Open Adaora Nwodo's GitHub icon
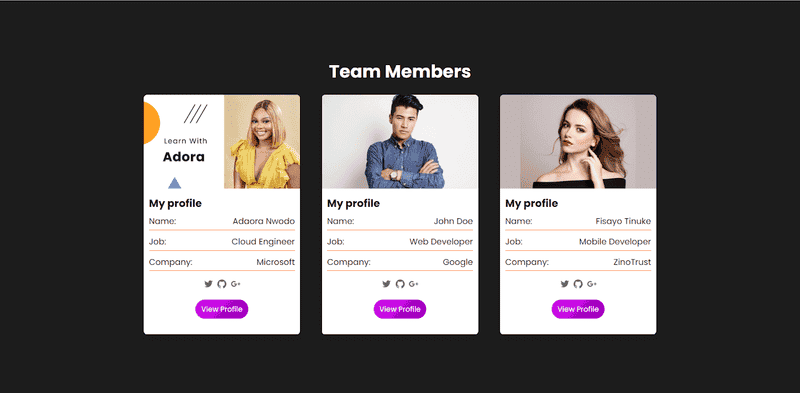 pyautogui.click(x=221, y=284)
